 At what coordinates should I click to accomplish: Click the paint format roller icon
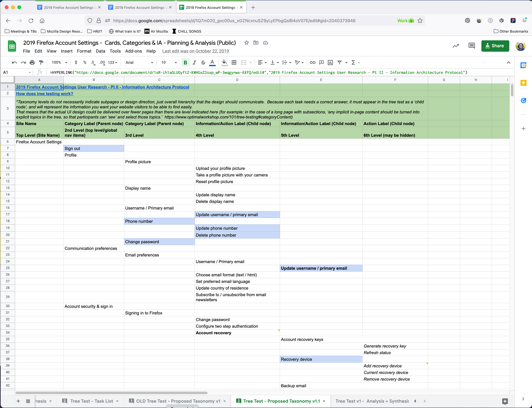point(41,62)
